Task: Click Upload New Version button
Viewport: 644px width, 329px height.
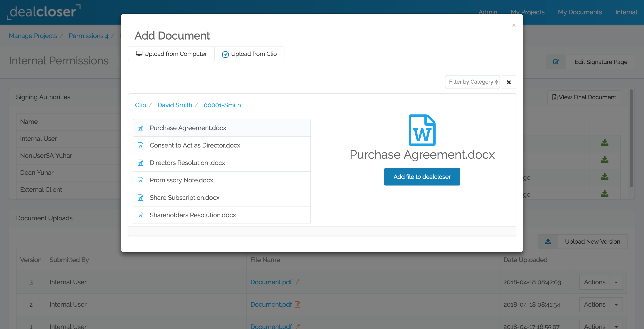Action: 592,242
